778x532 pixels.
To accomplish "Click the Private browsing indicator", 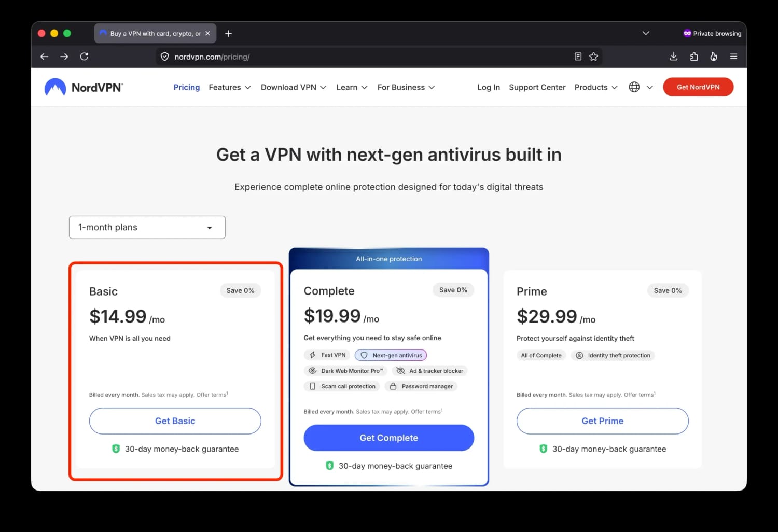I will click(x=712, y=33).
